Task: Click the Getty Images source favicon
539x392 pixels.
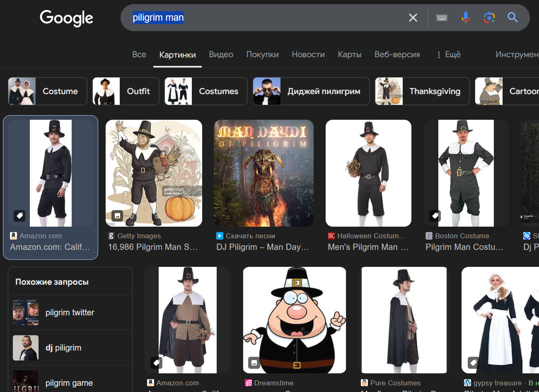Action: (111, 236)
